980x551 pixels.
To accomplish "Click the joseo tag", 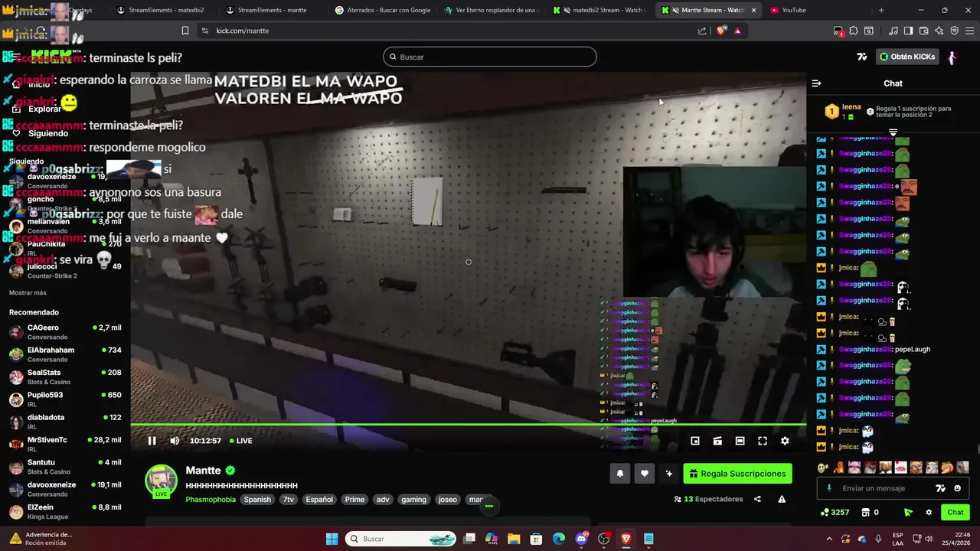I will coord(448,500).
